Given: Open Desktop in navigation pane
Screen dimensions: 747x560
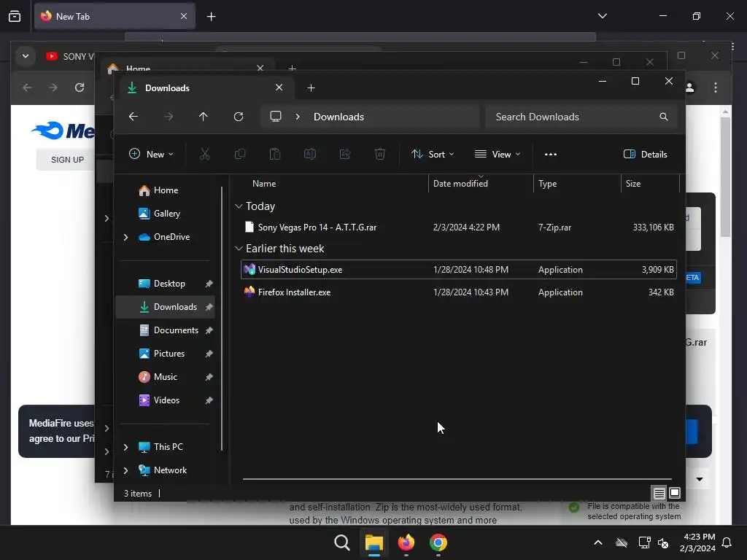Looking at the screenshot, I should pos(165,284).
